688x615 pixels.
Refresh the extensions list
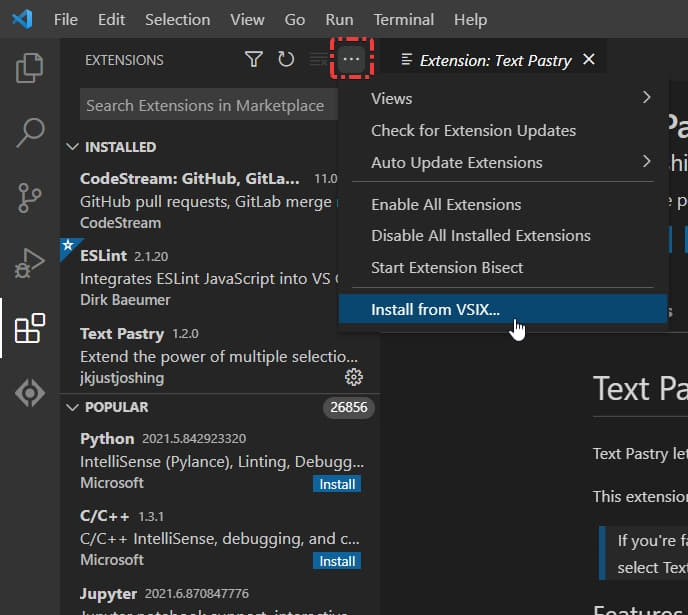point(286,59)
